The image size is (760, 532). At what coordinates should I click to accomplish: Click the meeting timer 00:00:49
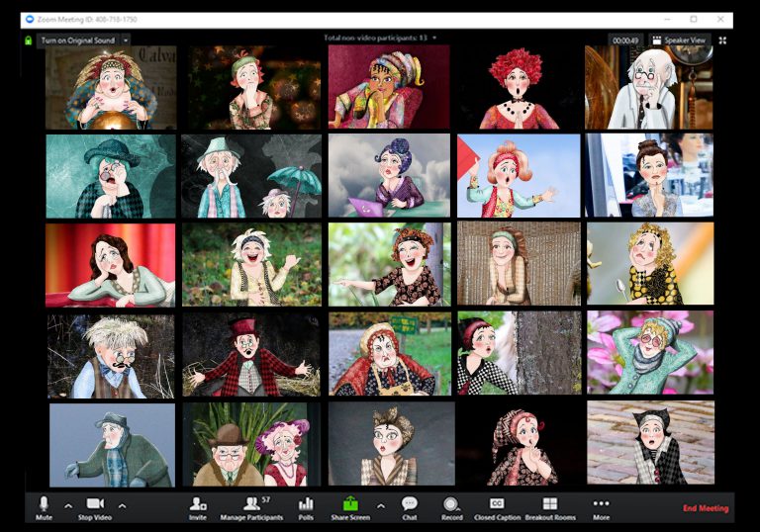(625, 41)
